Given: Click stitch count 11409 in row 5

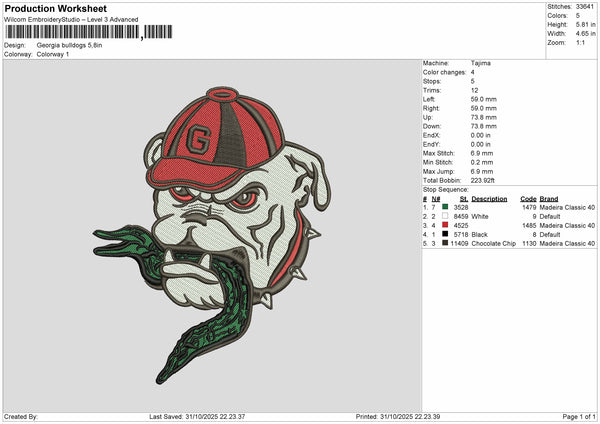Looking at the screenshot, I should [459, 243].
